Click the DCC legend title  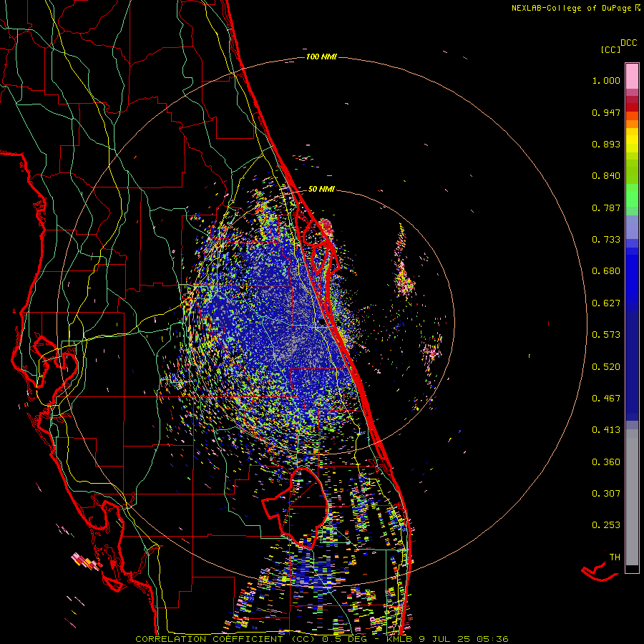[629, 43]
